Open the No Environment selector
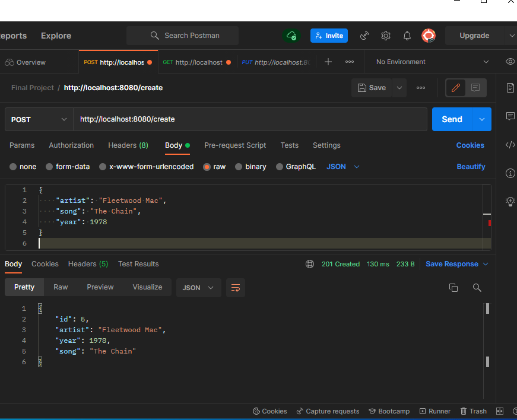The height and width of the screenshot is (420, 517). point(427,62)
